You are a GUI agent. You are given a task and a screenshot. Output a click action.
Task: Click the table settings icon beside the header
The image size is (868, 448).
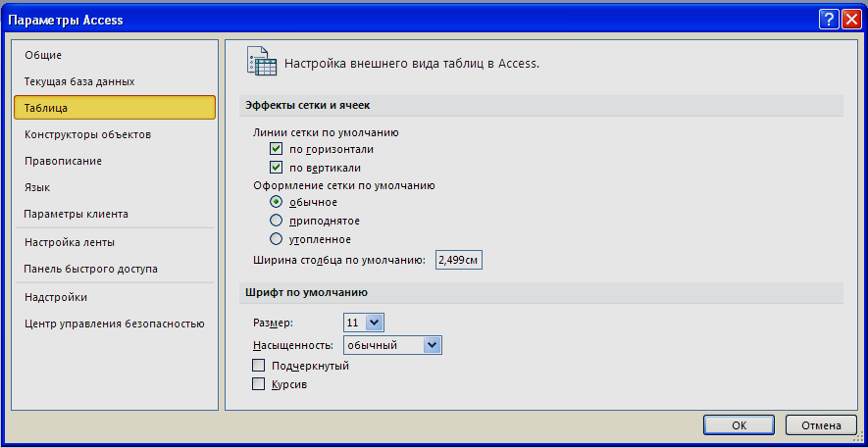(x=262, y=62)
